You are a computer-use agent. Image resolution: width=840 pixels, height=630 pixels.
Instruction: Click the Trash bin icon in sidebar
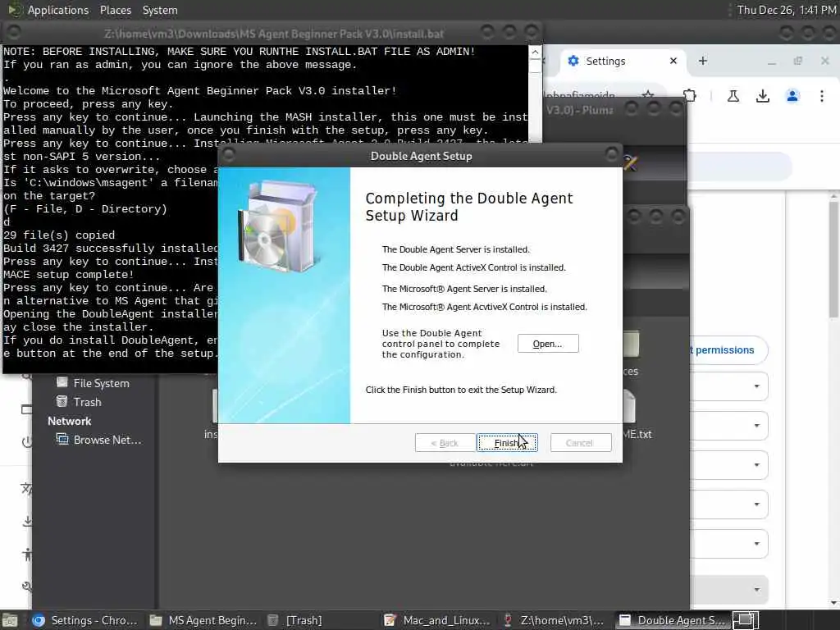[x=62, y=401]
